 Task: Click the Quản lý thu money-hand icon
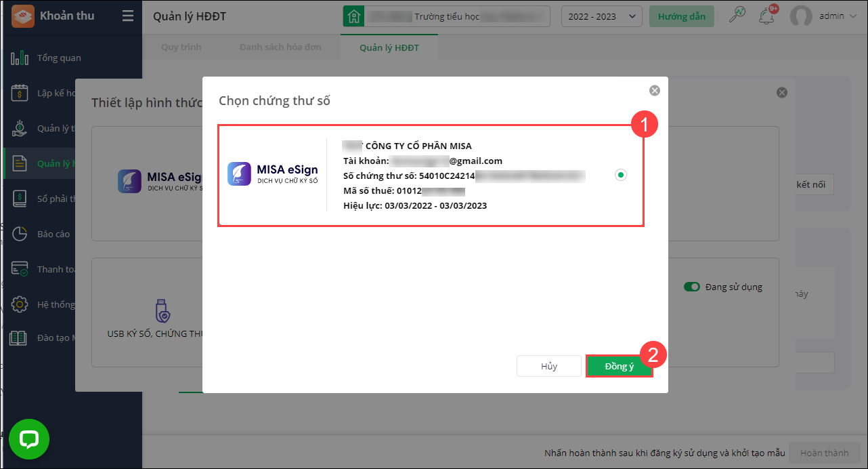[20, 128]
